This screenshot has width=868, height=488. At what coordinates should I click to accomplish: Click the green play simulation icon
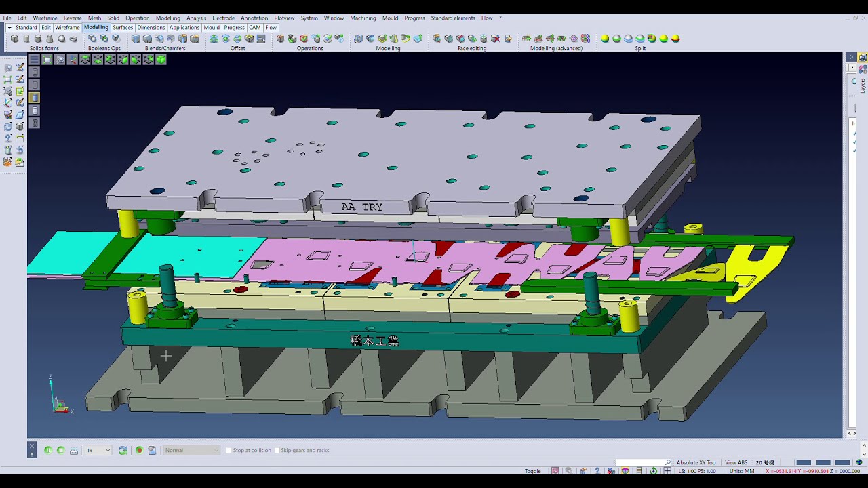coord(61,450)
